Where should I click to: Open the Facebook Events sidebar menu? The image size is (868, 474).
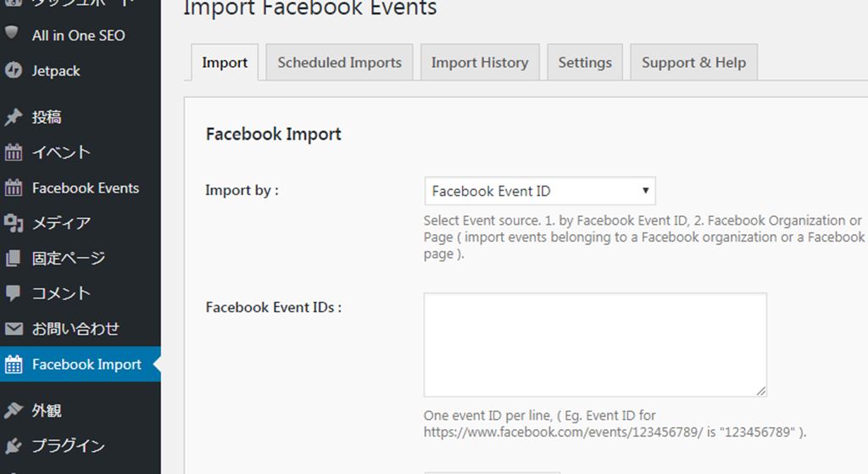pyautogui.click(x=85, y=188)
